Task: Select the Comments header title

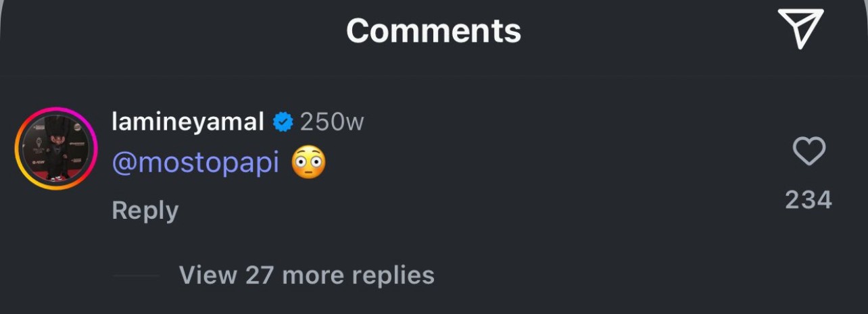Action: pyautogui.click(x=433, y=30)
